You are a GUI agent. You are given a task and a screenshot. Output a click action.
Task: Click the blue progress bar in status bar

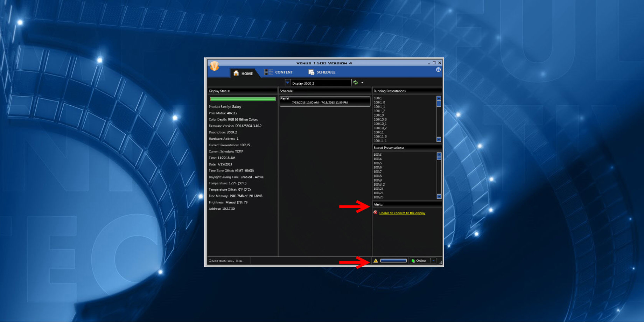coord(393,261)
